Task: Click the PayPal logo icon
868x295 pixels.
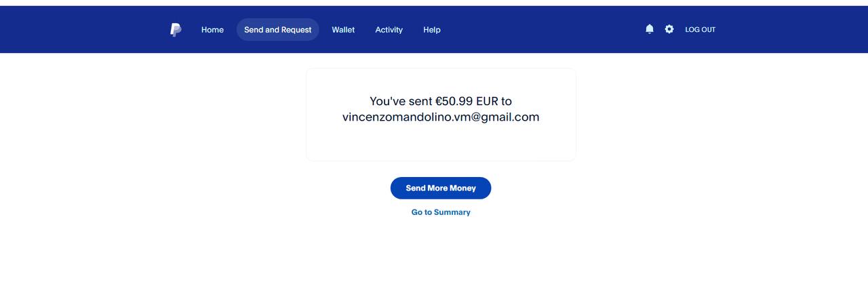Action: (x=175, y=30)
